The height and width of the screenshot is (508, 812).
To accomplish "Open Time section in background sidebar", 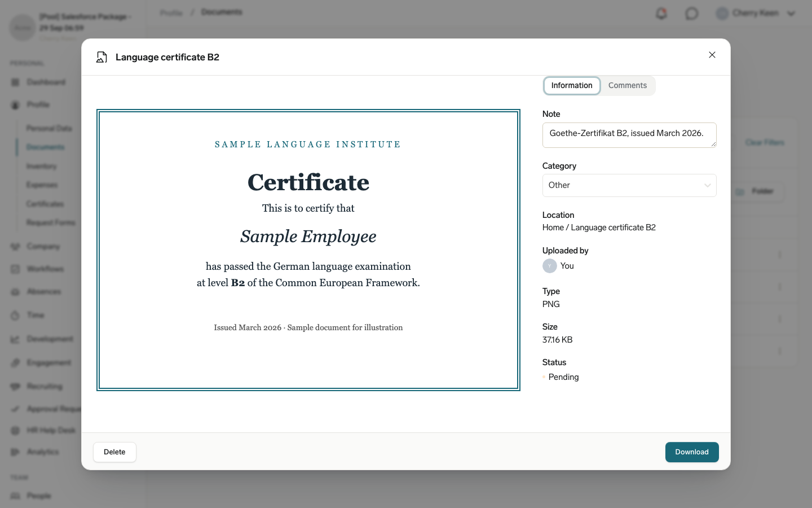I will coord(35,316).
